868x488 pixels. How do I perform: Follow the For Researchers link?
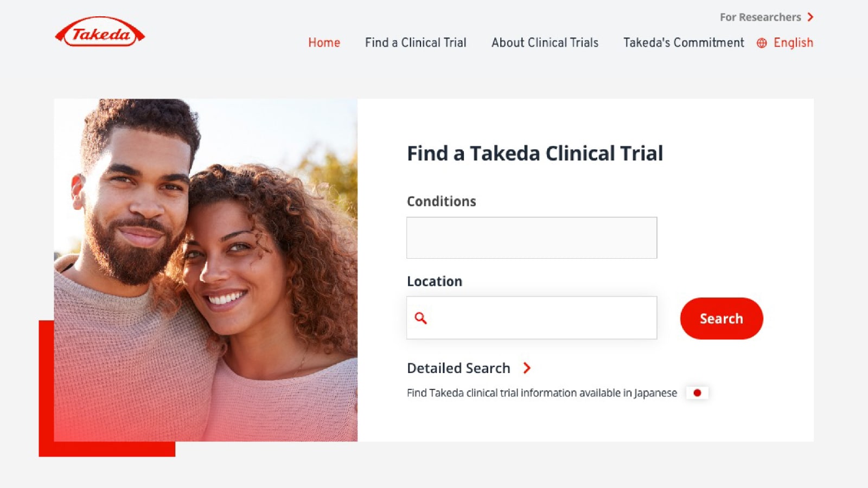[x=760, y=17]
